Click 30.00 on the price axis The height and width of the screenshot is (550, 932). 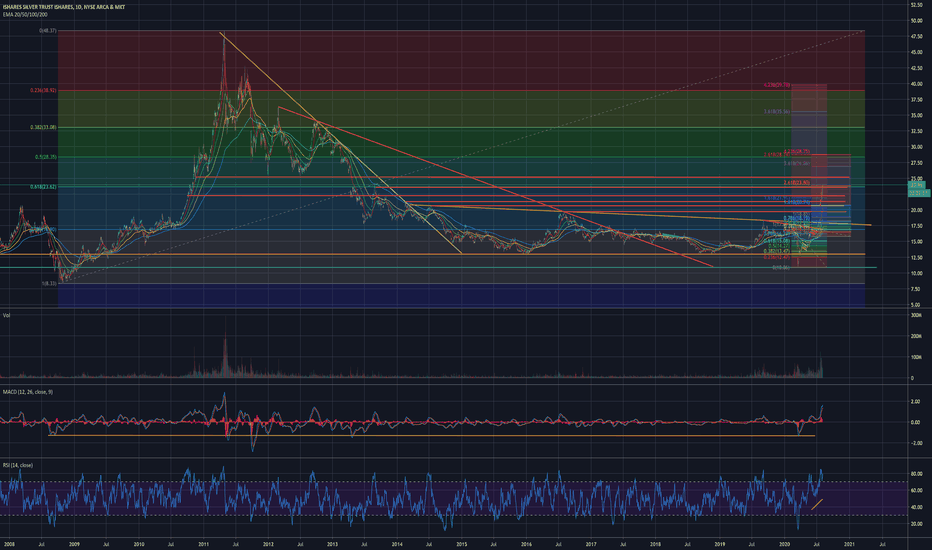(916, 147)
